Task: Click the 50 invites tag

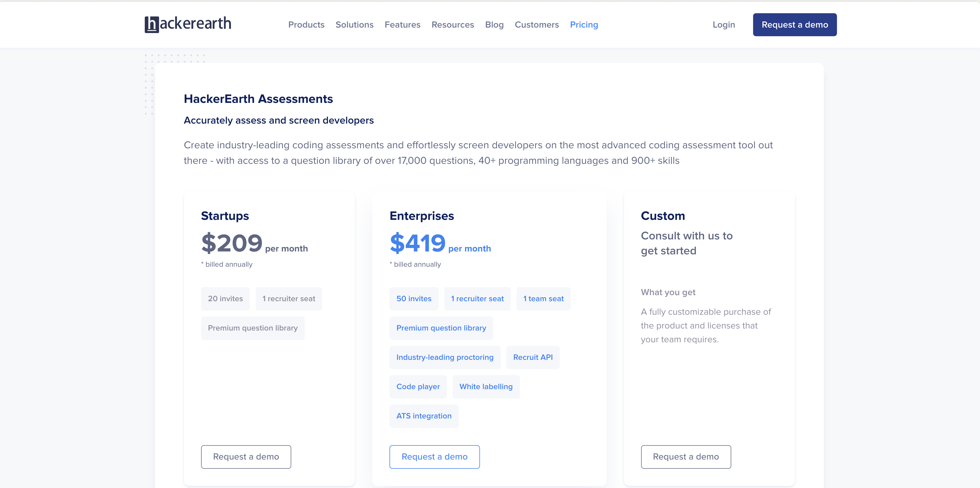Action: pos(414,298)
